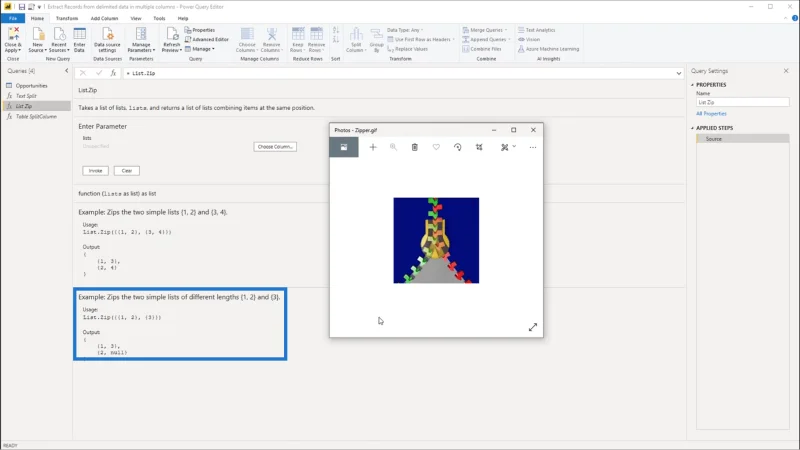The height and width of the screenshot is (450, 800).
Task: Click the Choose Column... button
Action: [x=275, y=147]
